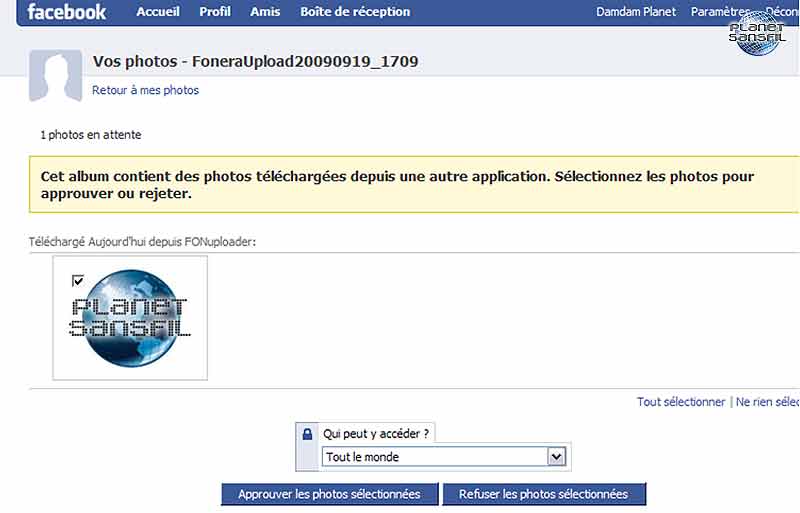Open the Accueil menu item
Image resolution: width=800 pixels, height=513 pixels.
pos(158,12)
